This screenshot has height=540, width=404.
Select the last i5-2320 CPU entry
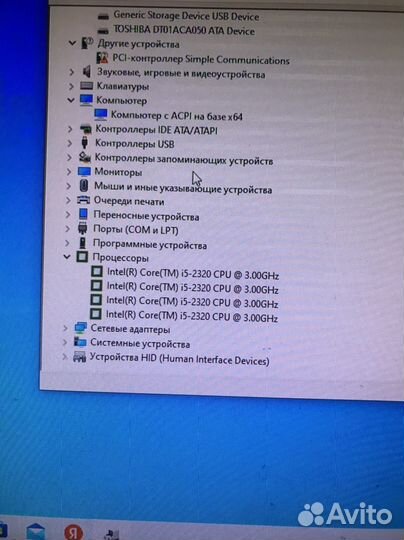click(x=191, y=316)
